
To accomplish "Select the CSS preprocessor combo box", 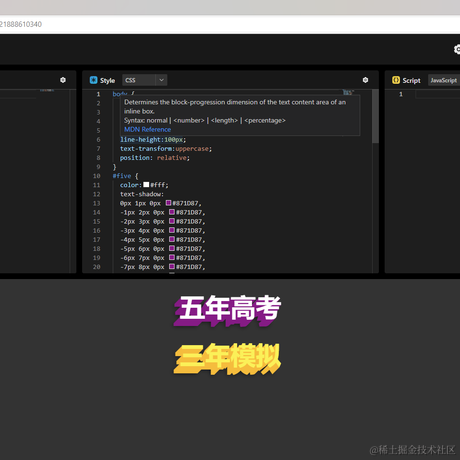I will [x=144, y=80].
